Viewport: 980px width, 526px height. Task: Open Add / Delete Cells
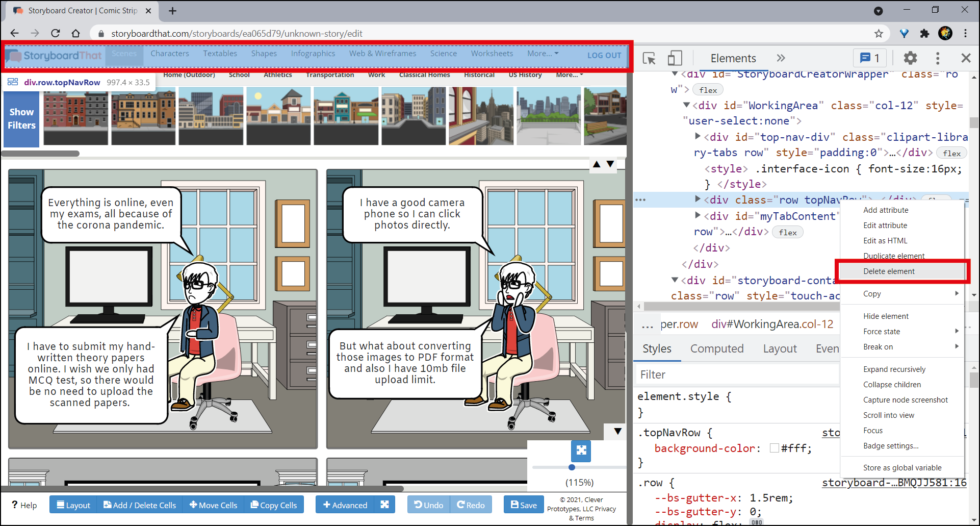click(140, 505)
